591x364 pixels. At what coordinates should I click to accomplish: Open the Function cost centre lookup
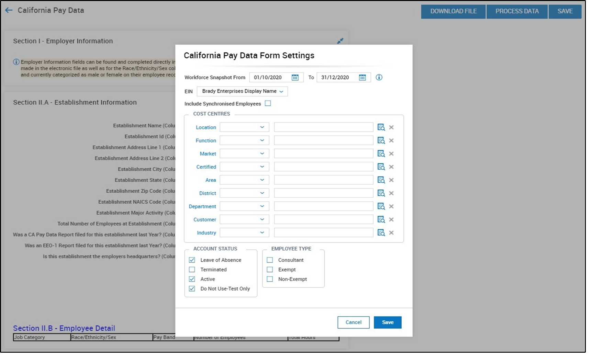381,140
